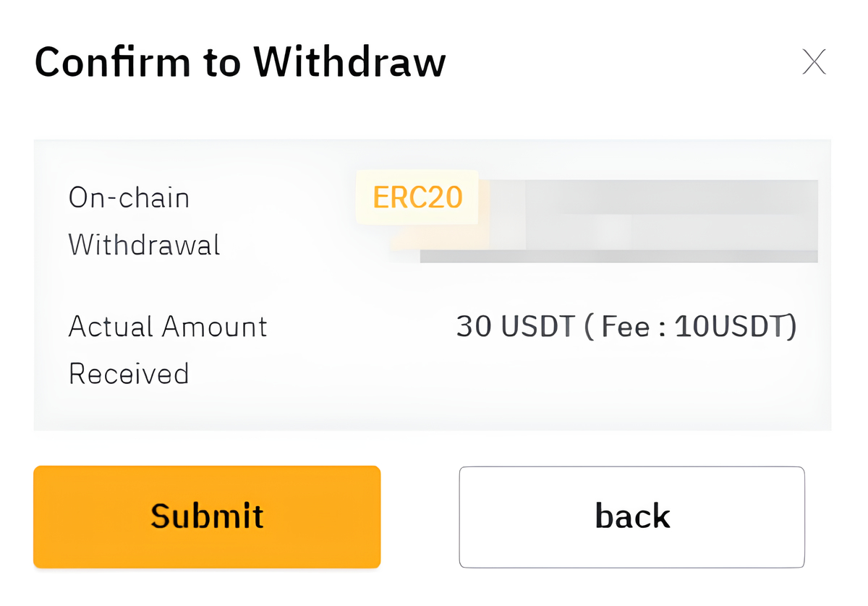Close the Confirm to Withdraw dialog
The width and height of the screenshot is (868, 606).
(x=814, y=62)
